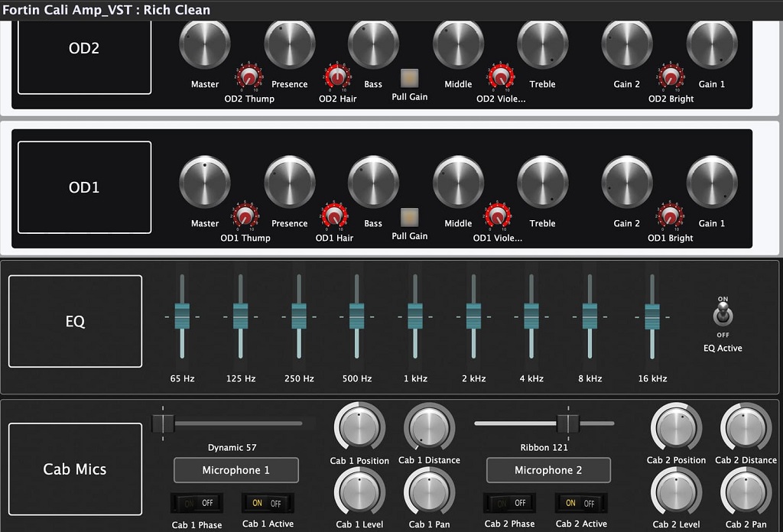Toggle the Cab 2 Active switch
Image resolution: width=783 pixels, height=532 pixels.
(x=581, y=503)
